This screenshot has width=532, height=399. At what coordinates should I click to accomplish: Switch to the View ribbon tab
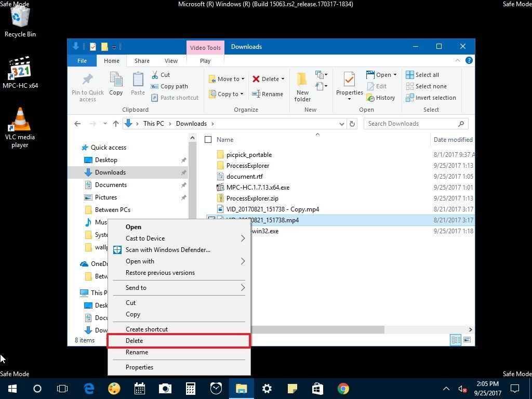pos(171,60)
